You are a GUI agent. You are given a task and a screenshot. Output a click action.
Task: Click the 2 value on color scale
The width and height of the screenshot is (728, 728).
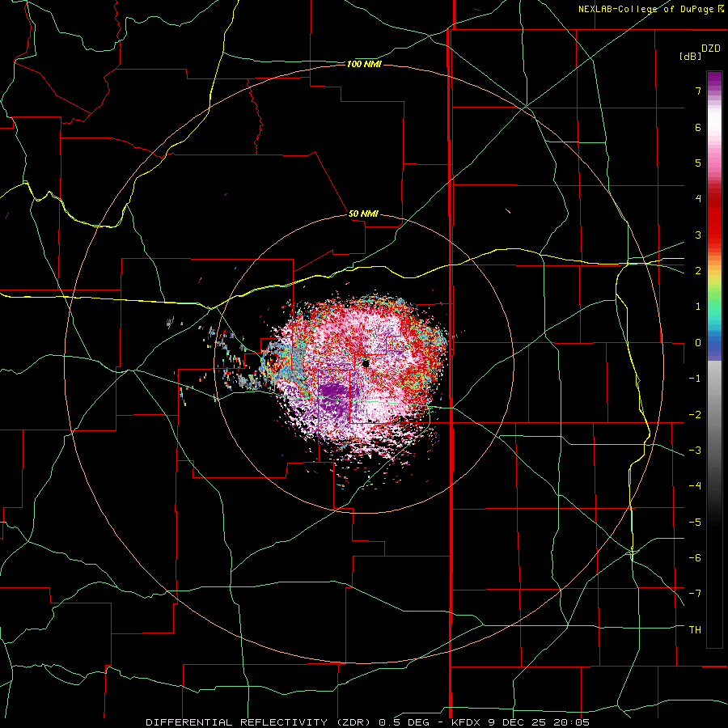698,271
